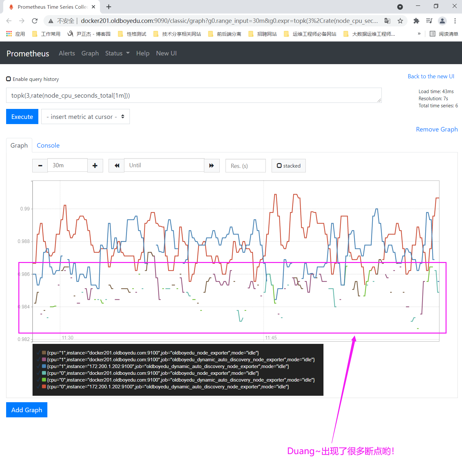Viewport: 462px width, 476px height.
Task: Enable query history checkbox
Action: click(x=9, y=79)
